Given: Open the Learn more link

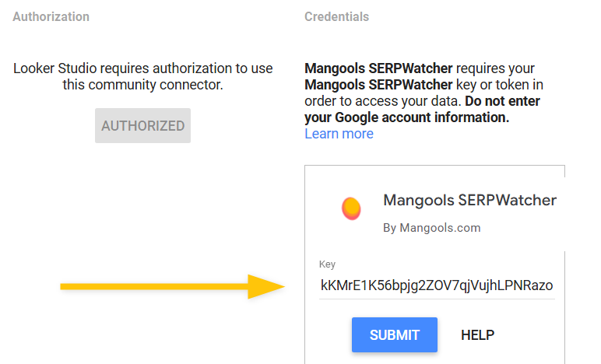Looking at the screenshot, I should (339, 134).
